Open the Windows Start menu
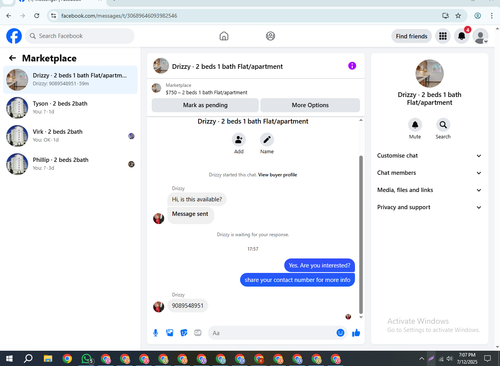 9,359
